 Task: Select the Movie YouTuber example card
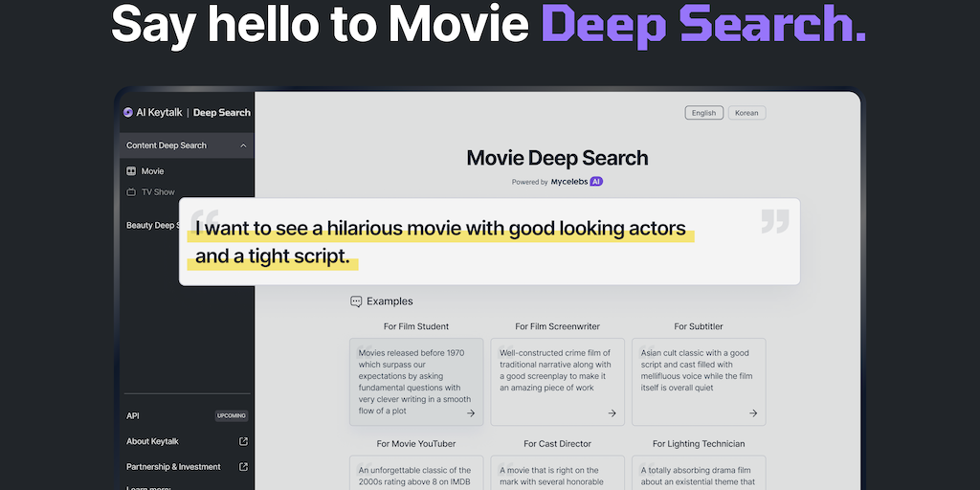[416, 473]
